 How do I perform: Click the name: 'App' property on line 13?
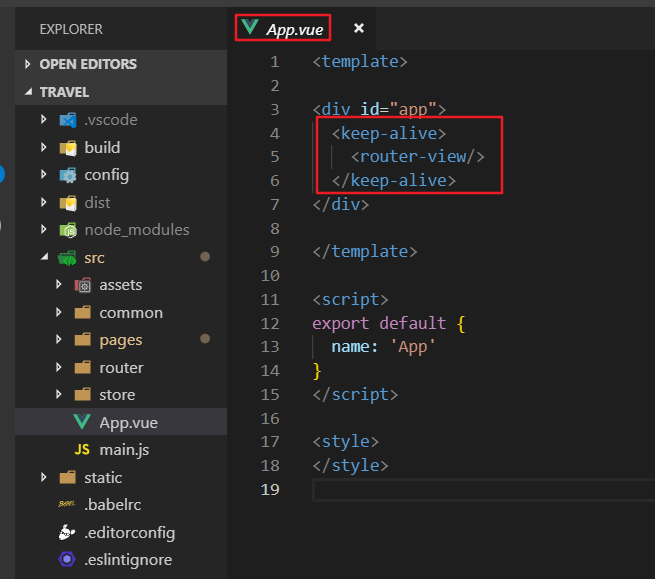(383, 347)
